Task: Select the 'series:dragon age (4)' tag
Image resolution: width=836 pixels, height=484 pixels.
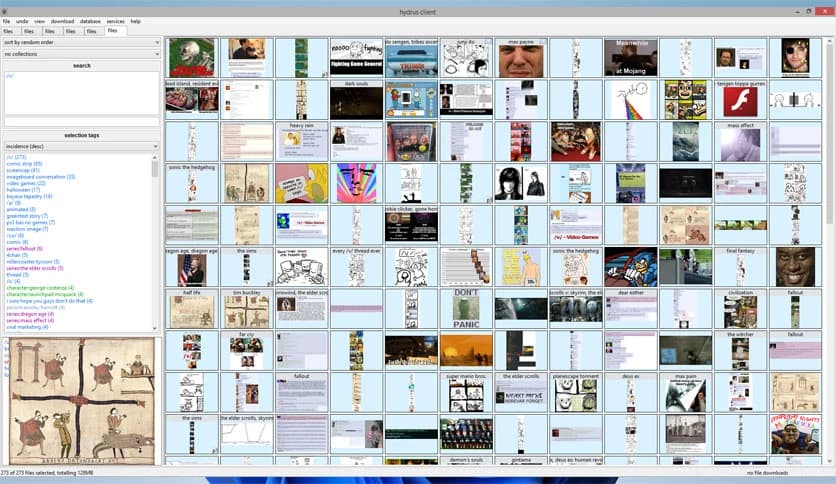Action: 30,314
